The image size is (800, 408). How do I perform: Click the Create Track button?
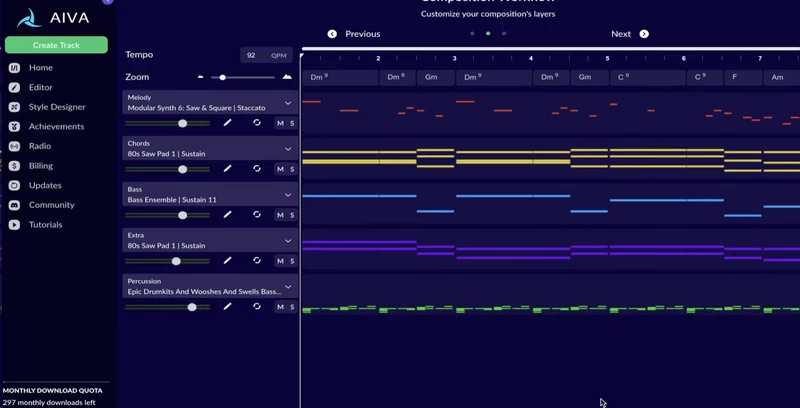(56, 45)
